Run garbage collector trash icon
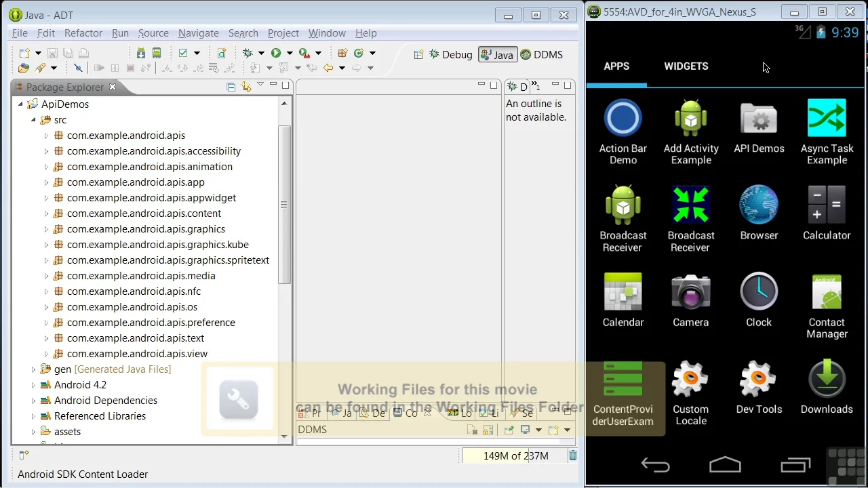The height and width of the screenshot is (488, 868). [572, 455]
